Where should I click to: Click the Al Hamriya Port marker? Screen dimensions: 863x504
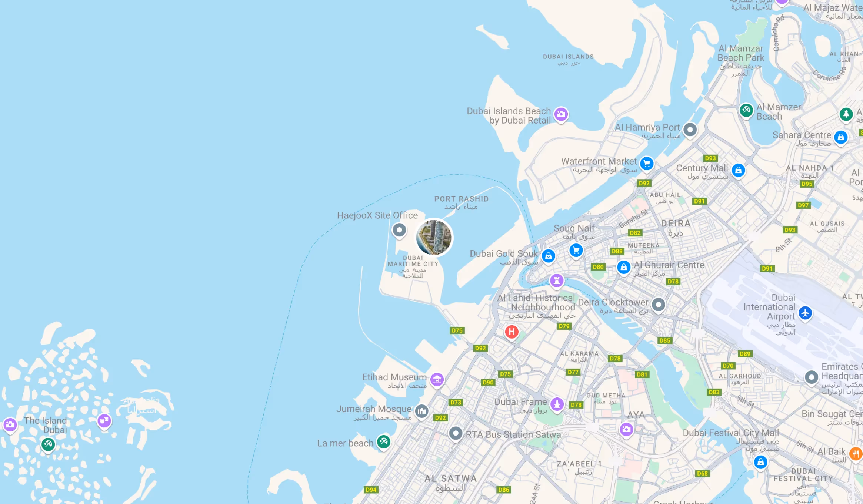(690, 130)
